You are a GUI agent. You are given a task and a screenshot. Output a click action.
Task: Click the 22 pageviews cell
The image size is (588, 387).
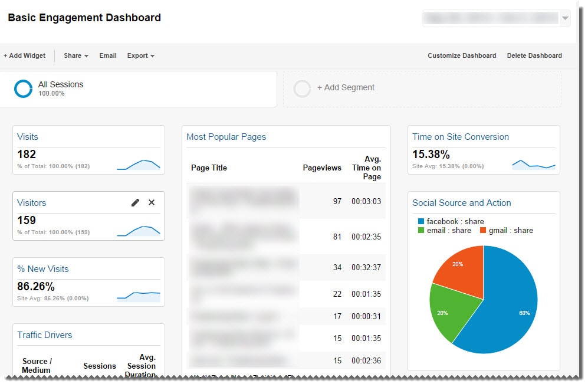pyautogui.click(x=337, y=294)
